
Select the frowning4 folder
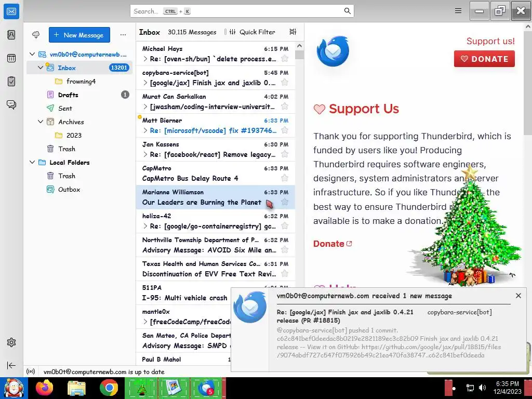click(79, 82)
